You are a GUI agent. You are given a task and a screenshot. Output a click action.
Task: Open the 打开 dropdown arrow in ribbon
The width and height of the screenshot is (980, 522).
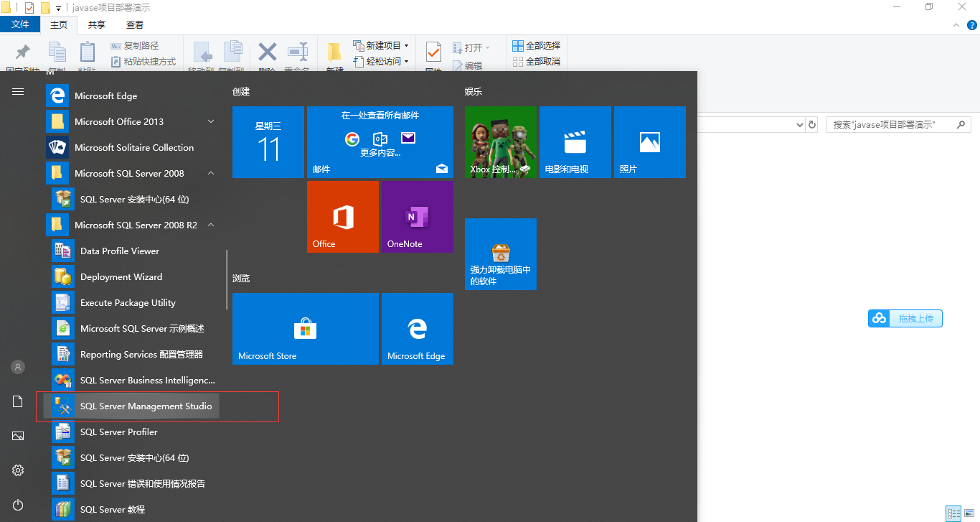pyautogui.click(x=487, y=47)
